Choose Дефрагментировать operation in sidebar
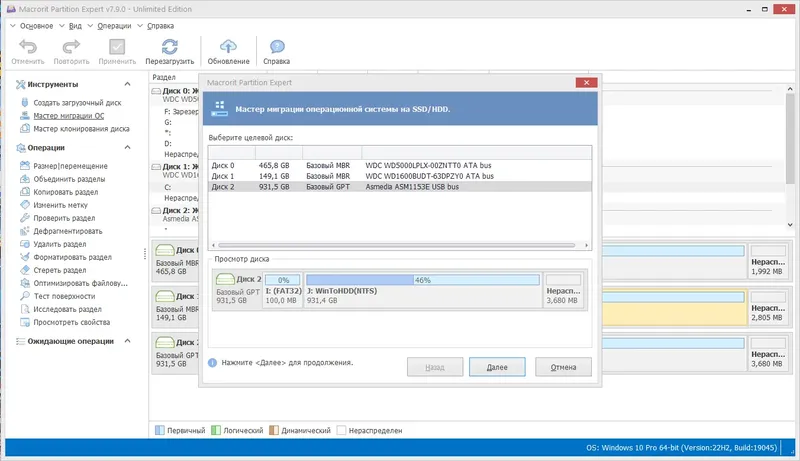This screenshot has height=461, width=800. point(67,231)
